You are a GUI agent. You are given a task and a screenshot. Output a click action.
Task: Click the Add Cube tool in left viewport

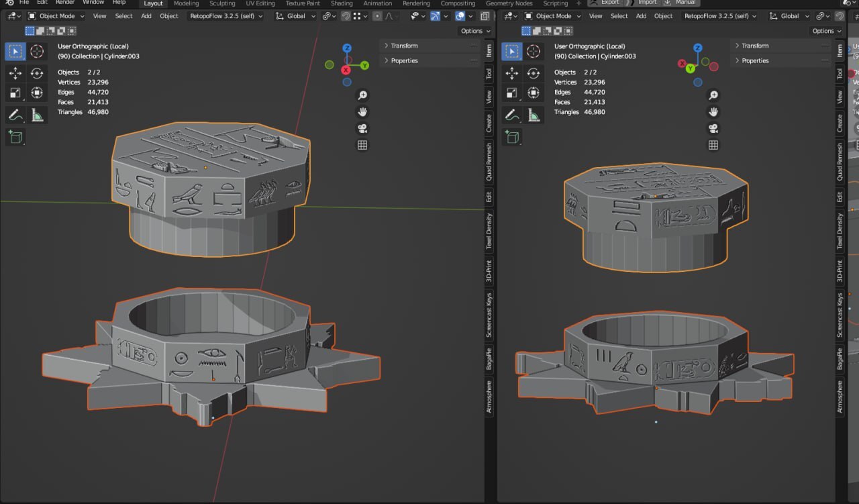pyautogui.click(x=15, y=137)
